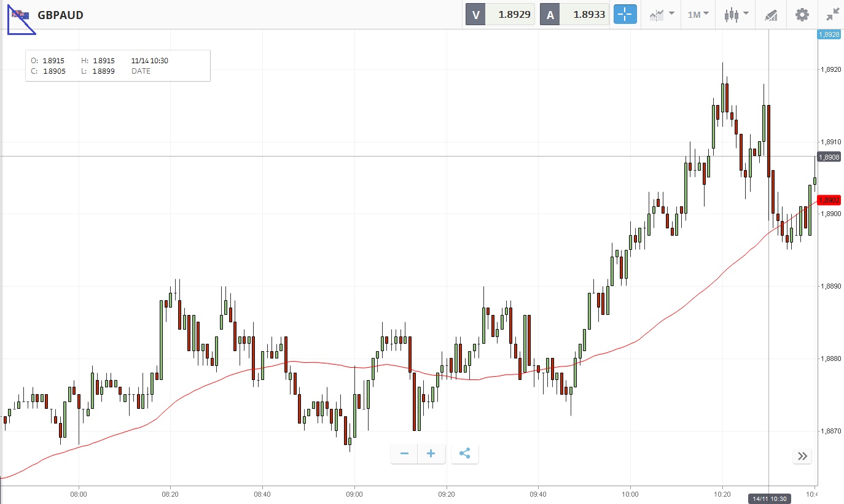The image size is (844, 504).
Task: Click the V sell price 1.8929 button
Action: (x=500, y=15)
